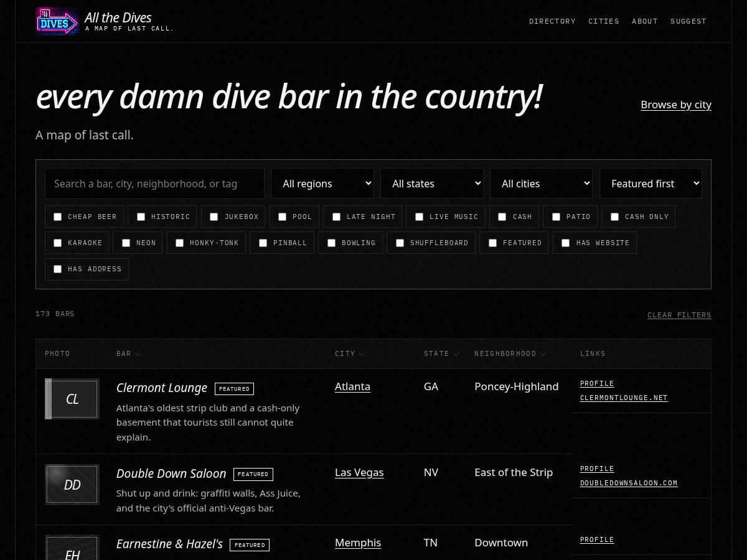Screen dimensions: 747x560
Task: Go to the Directory nav item
Action: coord(552,21)
